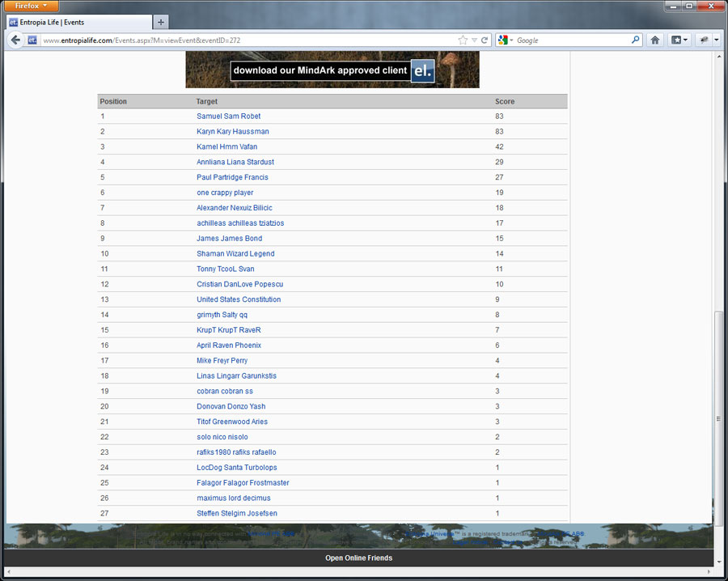Screen dimensions: 728x581
Task: Open rafiks1980 rafiks rafaello link
Action: point(236,452)
